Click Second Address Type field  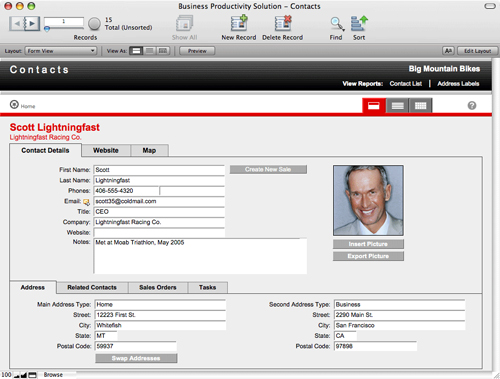[x=400, y=305]
